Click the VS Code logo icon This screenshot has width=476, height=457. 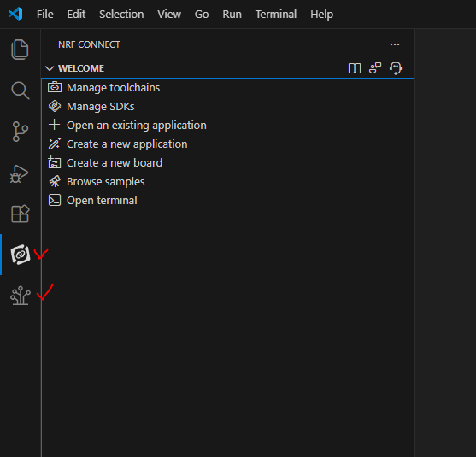(x=15, y=14)
